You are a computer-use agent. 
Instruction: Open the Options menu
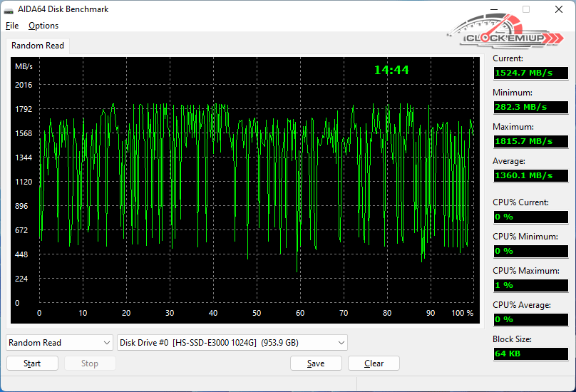[x=43, y=26]
